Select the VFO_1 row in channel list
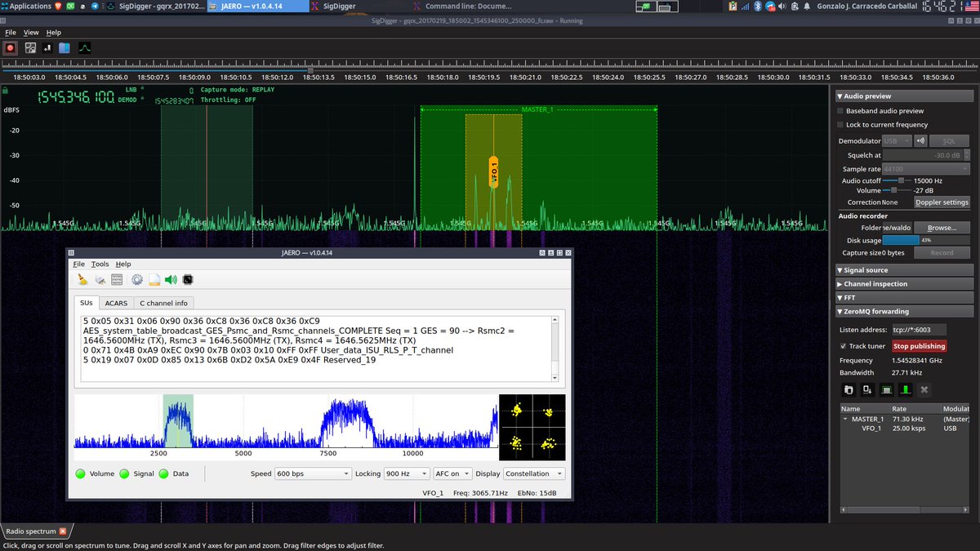980x551 pixels. [x=906, y=428]
